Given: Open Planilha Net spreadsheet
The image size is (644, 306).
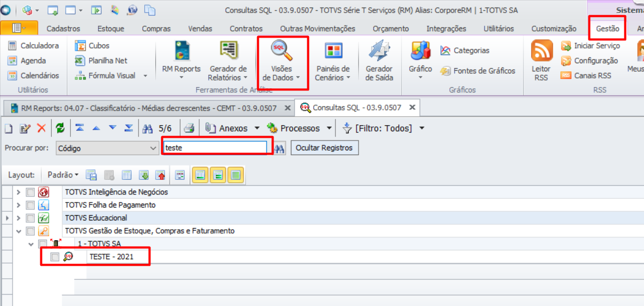Looking at the screenshot, I should pos(101,60).
